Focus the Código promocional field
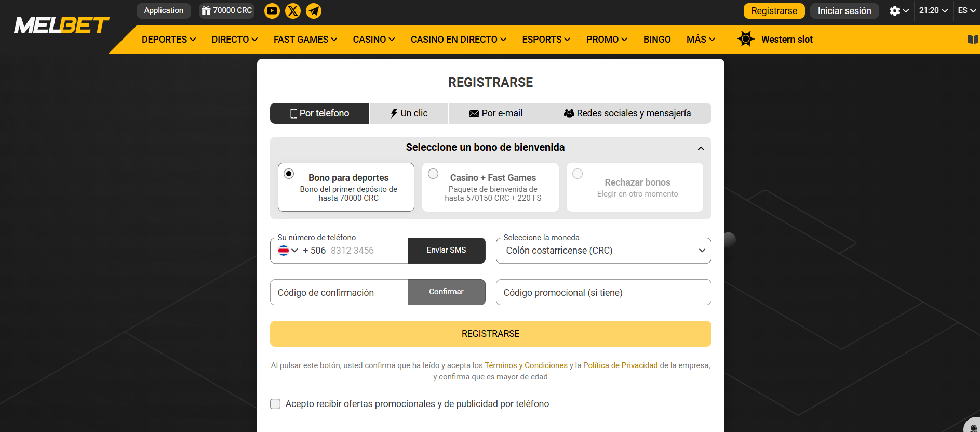Image resolution: width=980 pixels, height=432 pixels. point(603,292)
